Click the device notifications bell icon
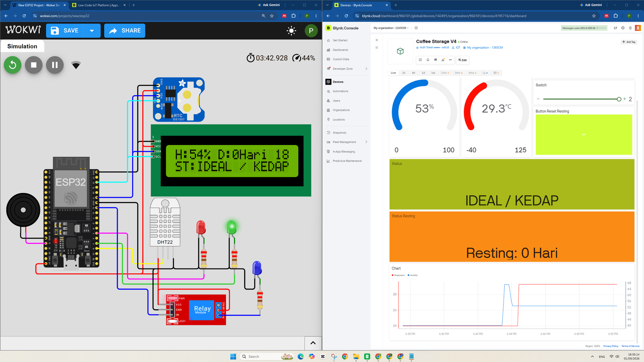 (428, 60)
